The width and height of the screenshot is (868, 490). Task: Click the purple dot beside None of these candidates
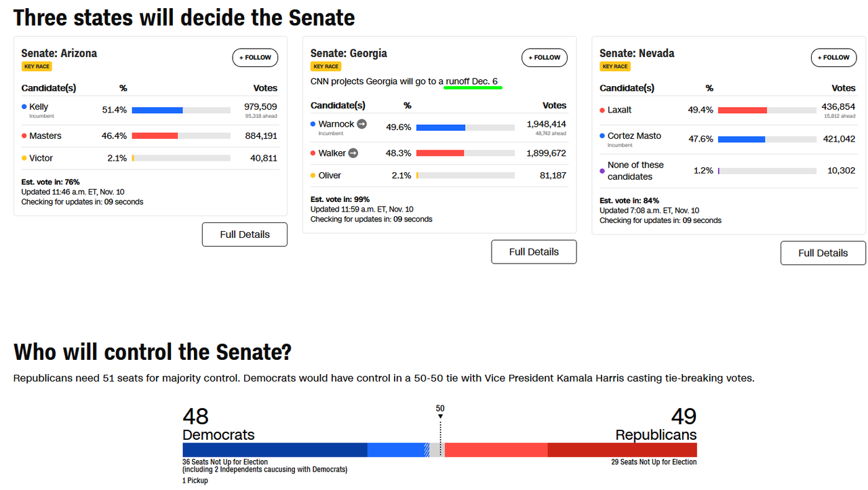tap(602, 171)
